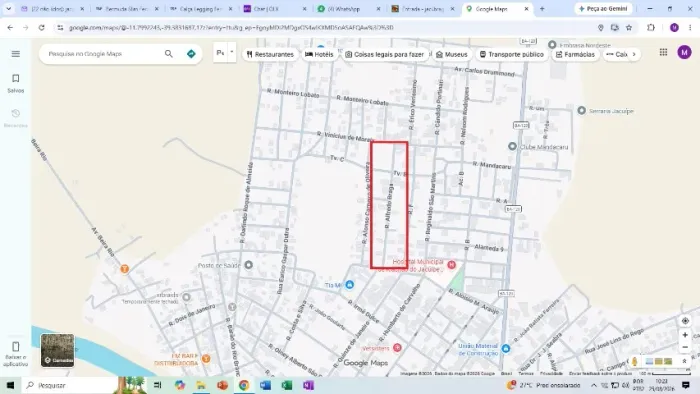Click R. Alfredo Braga street label

coord(389,206)
